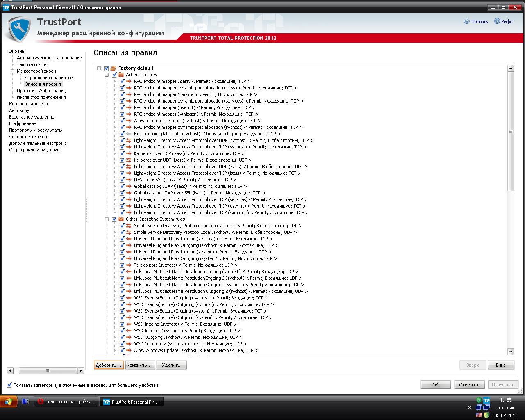Click the Изменить... button
Image resolution: width=525 pixels, height=420 pixels.
pyautogui.click(x=139, y=365)
